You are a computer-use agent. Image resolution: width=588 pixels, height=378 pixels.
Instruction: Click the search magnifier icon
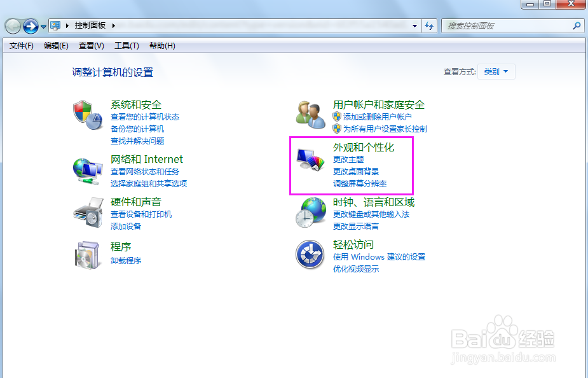(x=577, y=25)
